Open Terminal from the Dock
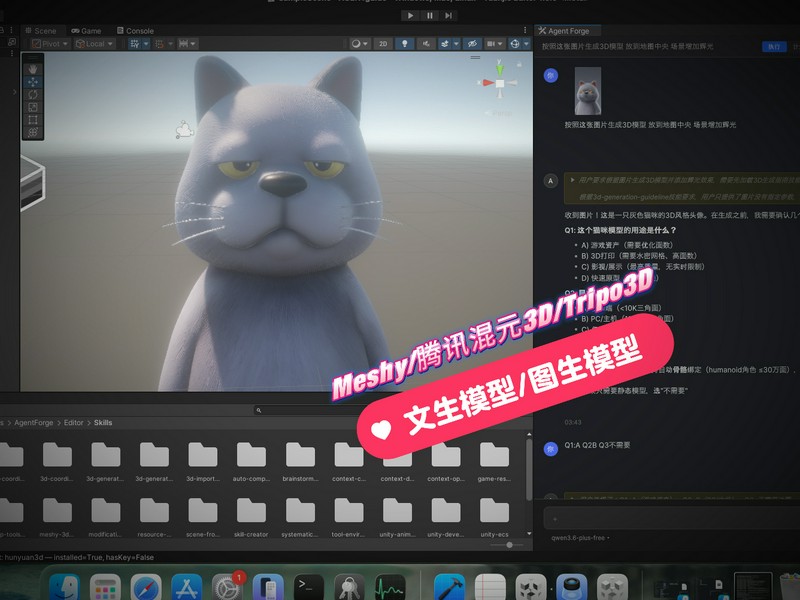The image size is (800, 600). coord(309,587)
